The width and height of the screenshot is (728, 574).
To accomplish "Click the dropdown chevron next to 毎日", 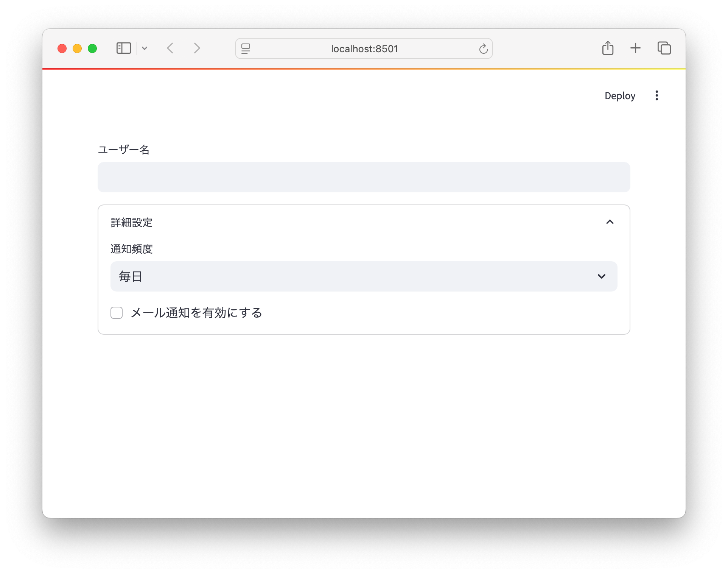I will [602, 276].
